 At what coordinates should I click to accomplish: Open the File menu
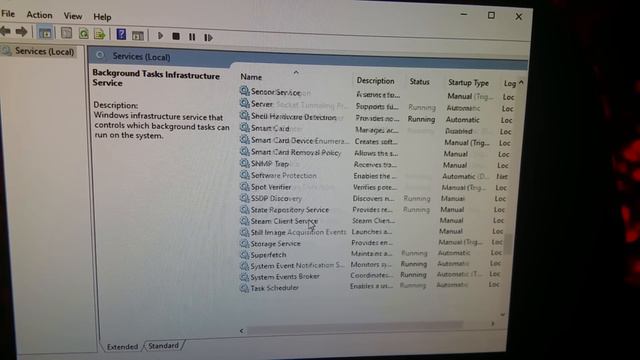pyautogui.click(x=8, y=14)
